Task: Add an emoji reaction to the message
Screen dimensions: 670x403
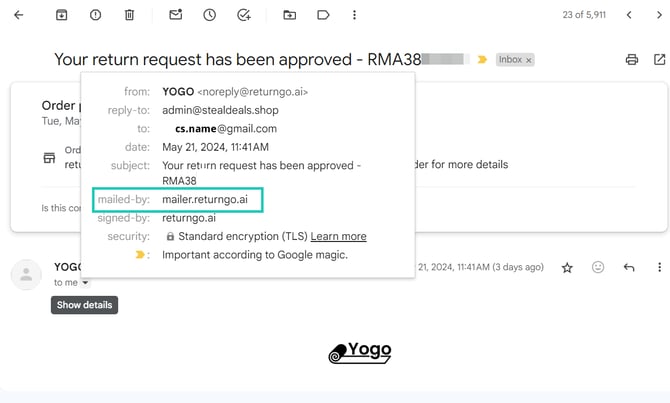Action: pyautogui.click(x=598, y=268)
